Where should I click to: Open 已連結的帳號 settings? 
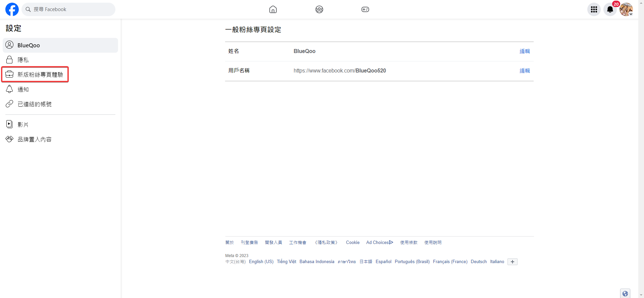tap(35, 104)
